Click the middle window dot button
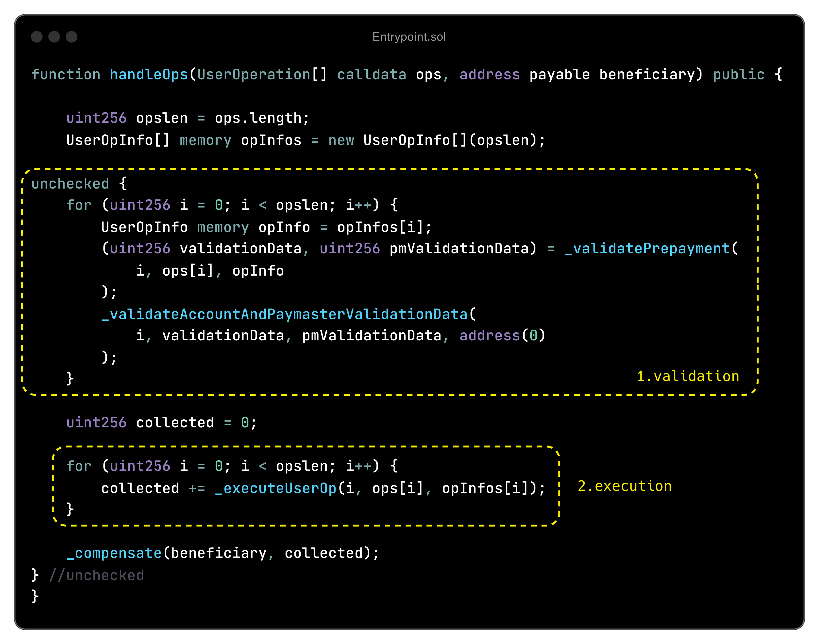This screenshot has width=819, height=644. click(54, 37)
